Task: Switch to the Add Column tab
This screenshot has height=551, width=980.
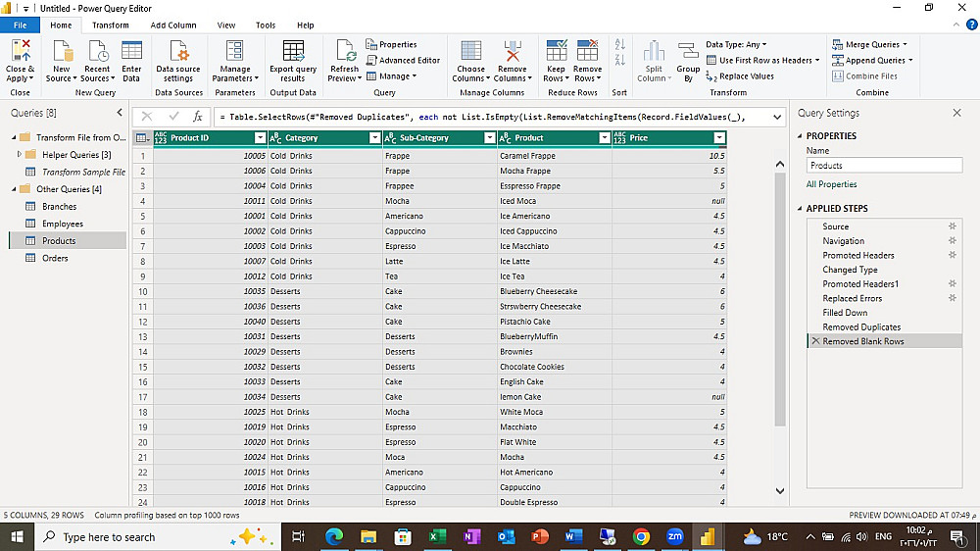Action: coord(173,25)
